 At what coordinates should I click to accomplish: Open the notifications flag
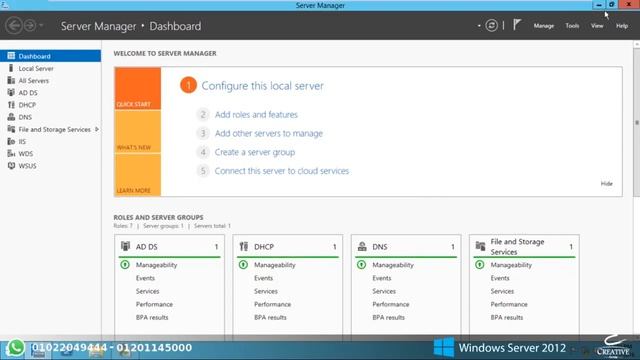(x=517, y=25)
